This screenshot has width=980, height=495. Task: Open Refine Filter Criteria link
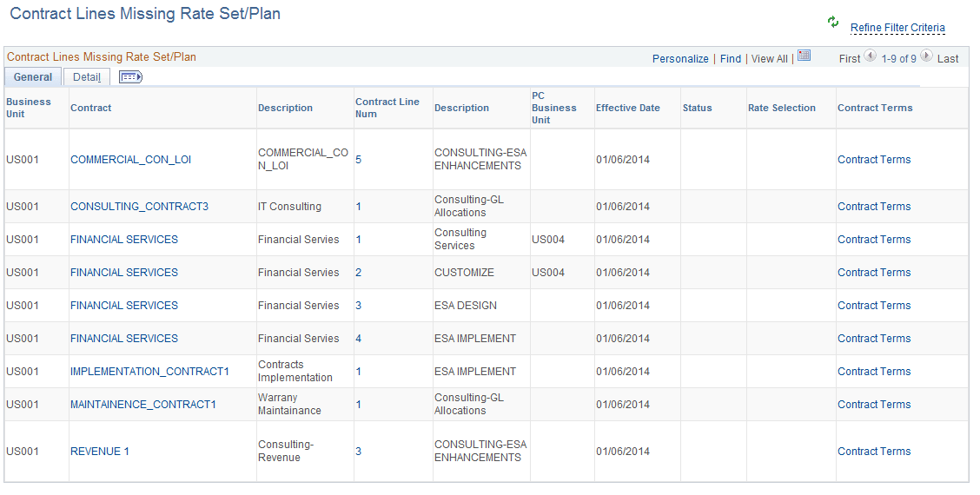click(x=897, y=28)
